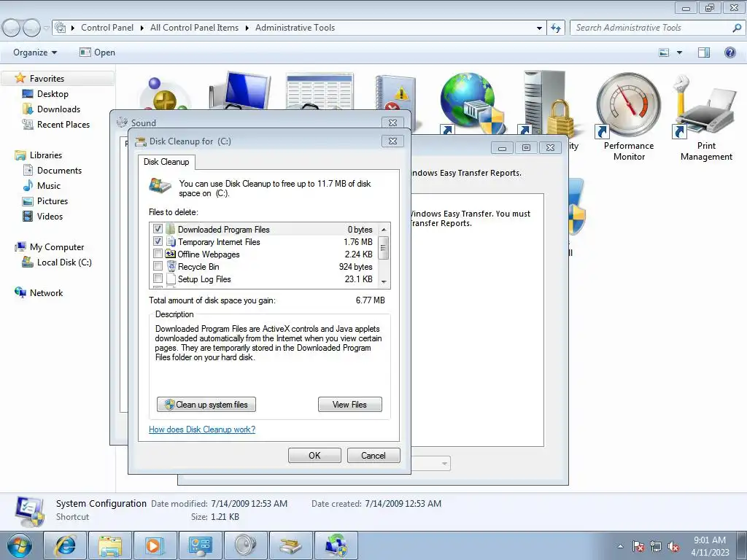Confirm Disk Cleanup with OK
The height and width of the screenshot is (560, 747).
tap(314, 455)
